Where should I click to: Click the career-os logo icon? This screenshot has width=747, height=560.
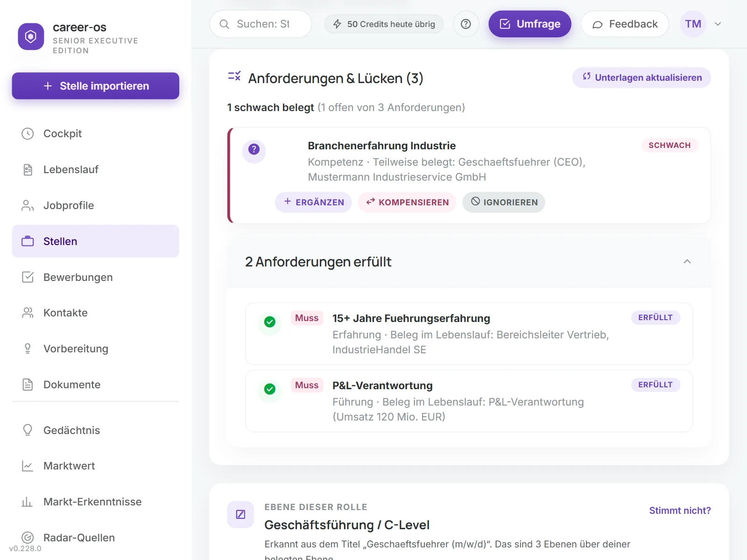click(x=31, y=36)
